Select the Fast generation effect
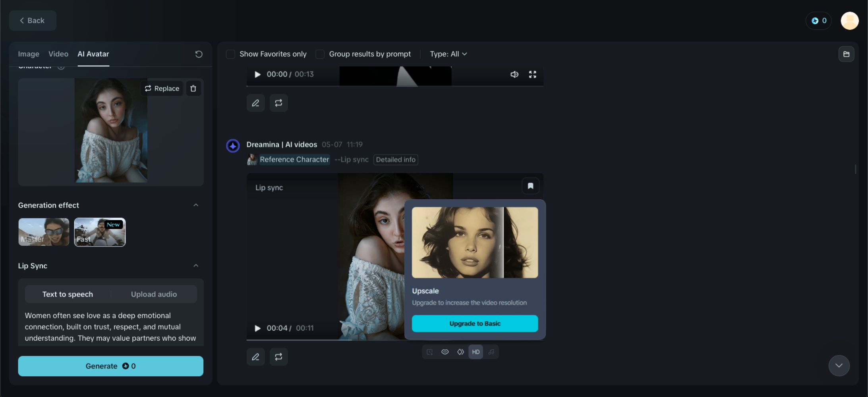 pos(100,232)
